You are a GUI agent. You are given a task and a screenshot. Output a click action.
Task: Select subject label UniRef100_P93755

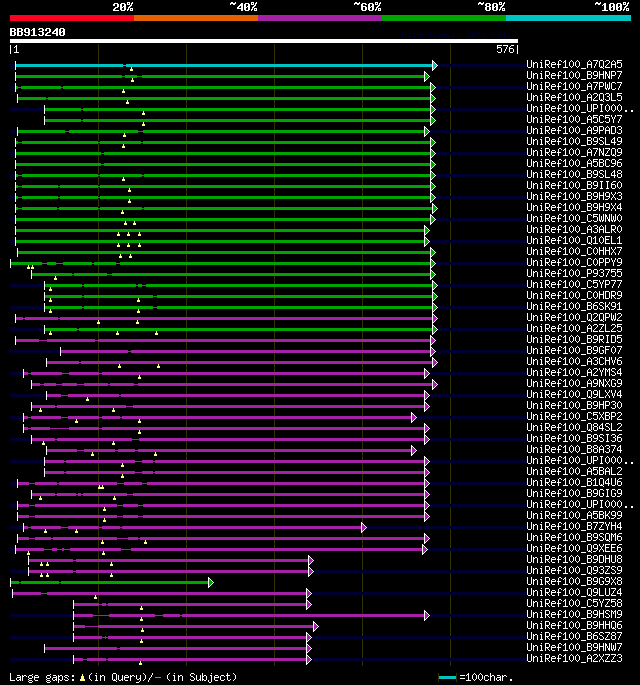point(574,273)
